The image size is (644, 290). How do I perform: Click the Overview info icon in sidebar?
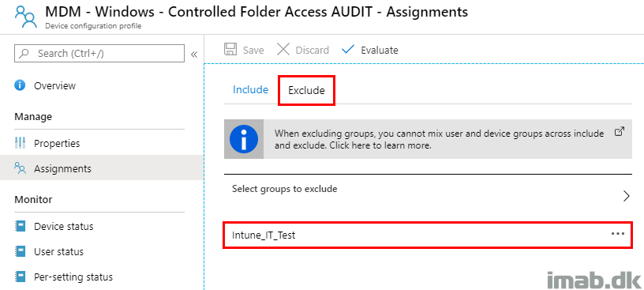click(20, 85)
